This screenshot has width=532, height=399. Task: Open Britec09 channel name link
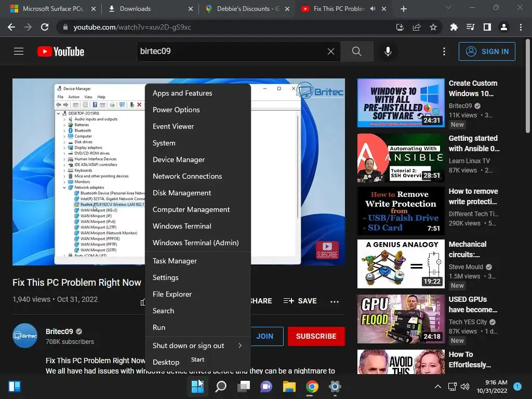click(x=59, y=331)
